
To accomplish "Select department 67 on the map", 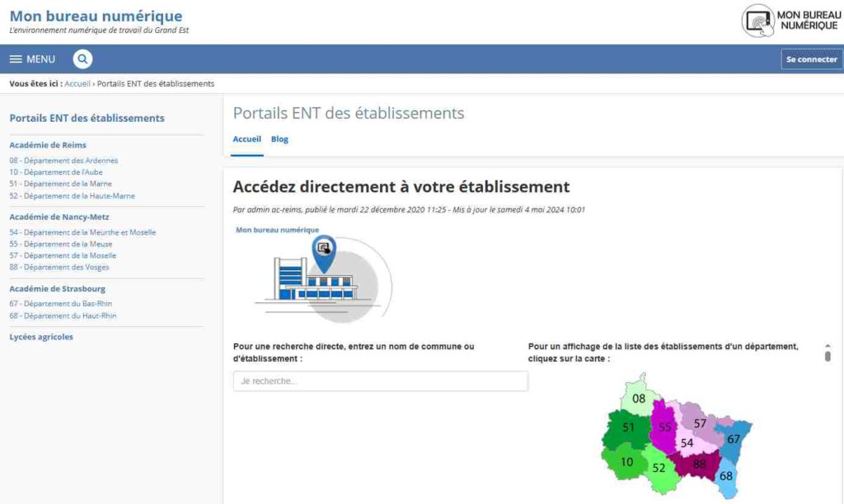I will pos(733,439).
